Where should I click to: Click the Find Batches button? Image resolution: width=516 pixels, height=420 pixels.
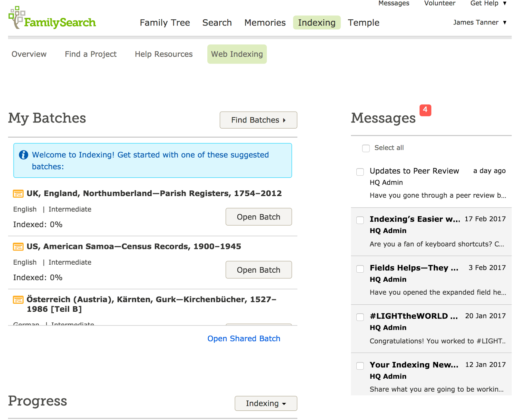258,120
